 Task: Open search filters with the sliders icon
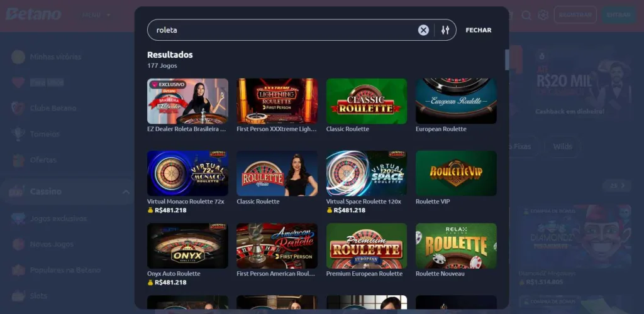click(445, 30)
